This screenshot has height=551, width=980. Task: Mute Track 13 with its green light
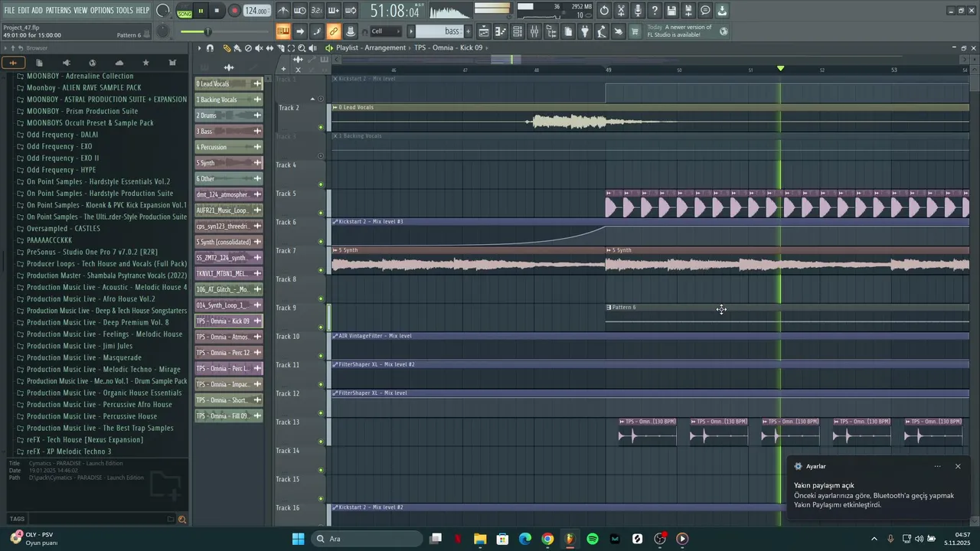321,442
